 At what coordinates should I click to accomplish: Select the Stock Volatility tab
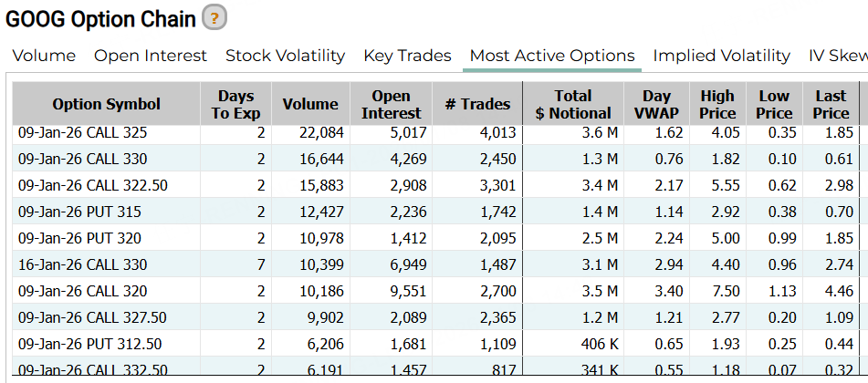285,56
